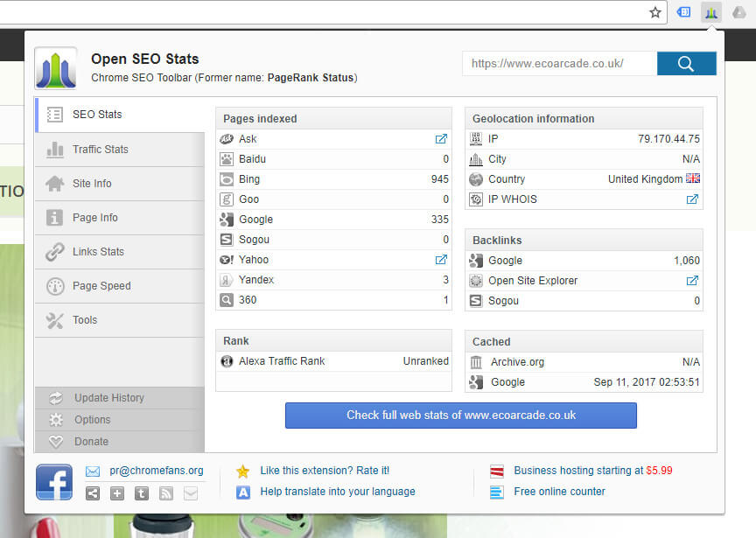This screenshot has height=538, width=756.
Task: Click Like this extension? Rate it!
Action: (x=325, y=471)
